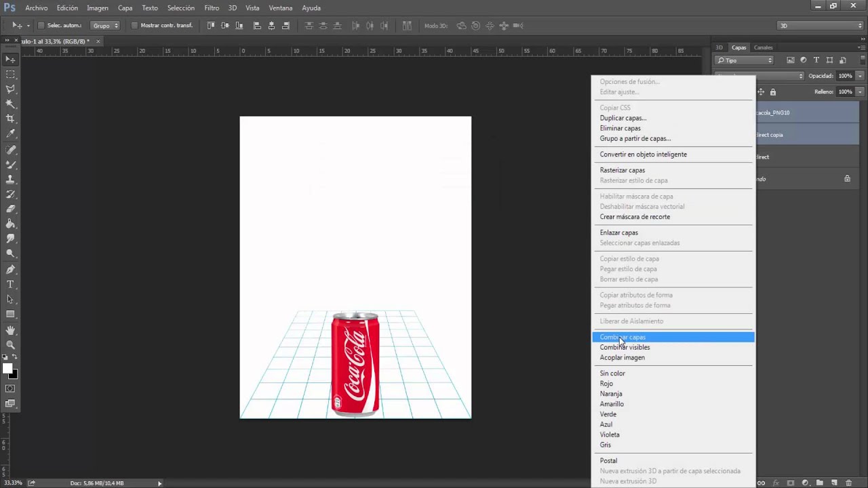Open status bar info arrow menu

[x=159, y=483]
